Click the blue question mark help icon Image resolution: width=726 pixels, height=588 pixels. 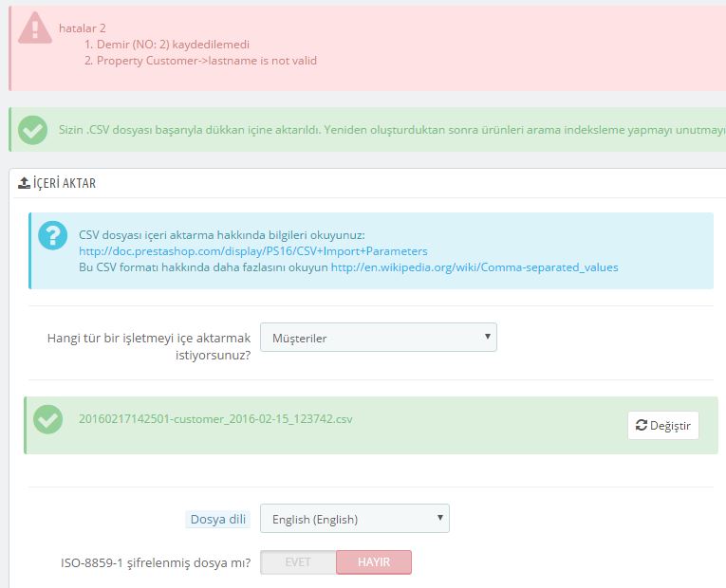[x=53, y=235]
